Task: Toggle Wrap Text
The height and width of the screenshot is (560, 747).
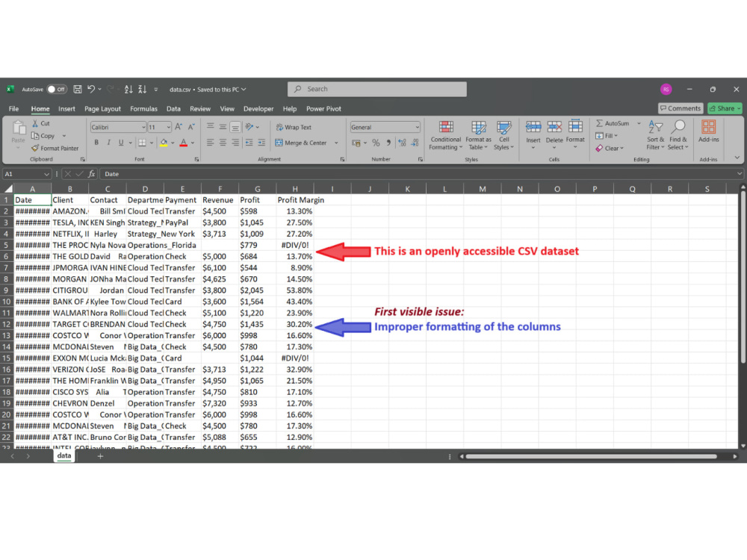Action: point(294,127)
